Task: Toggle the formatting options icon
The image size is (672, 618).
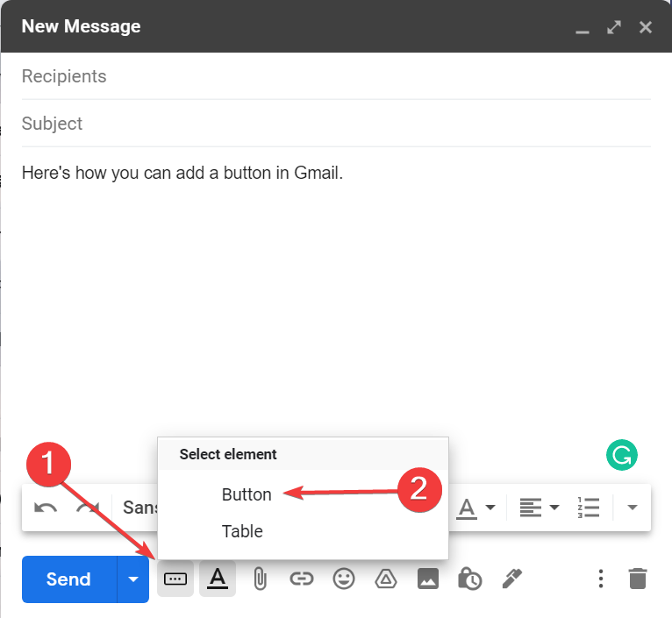Action: coord(218,579)
